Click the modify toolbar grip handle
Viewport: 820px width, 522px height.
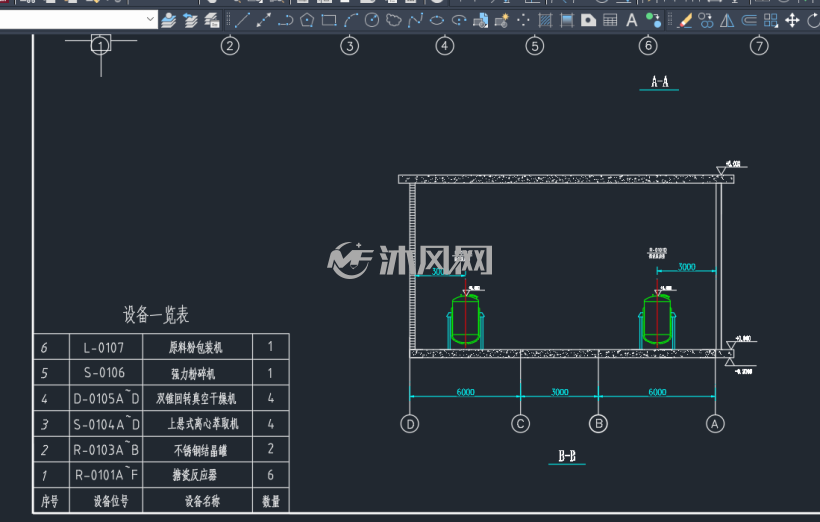[670, 20]
